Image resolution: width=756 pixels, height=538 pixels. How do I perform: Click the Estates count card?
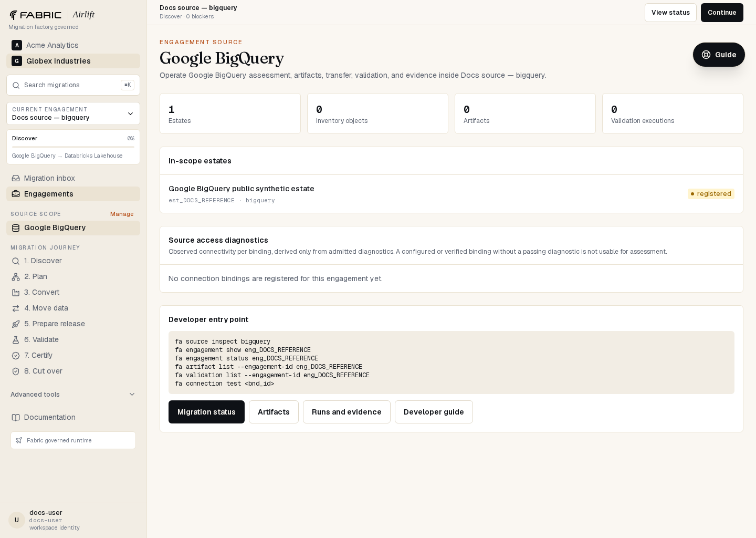[x=230, y=113]
